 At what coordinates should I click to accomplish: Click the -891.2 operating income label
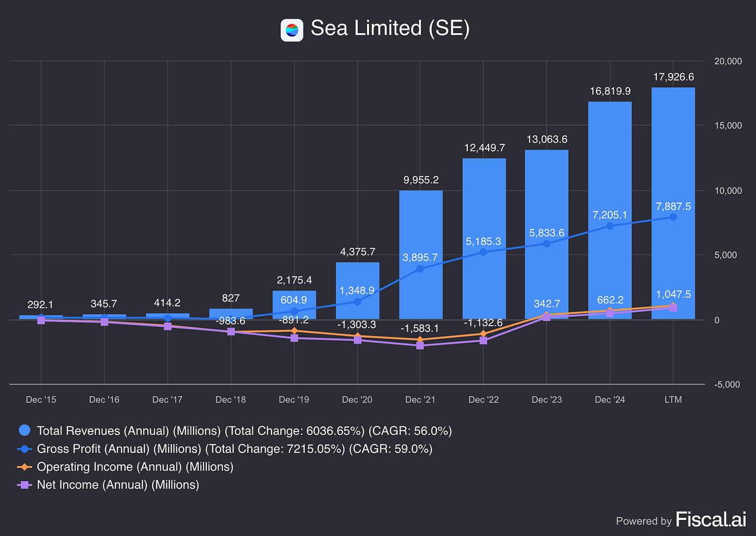[x=294, y=320]
